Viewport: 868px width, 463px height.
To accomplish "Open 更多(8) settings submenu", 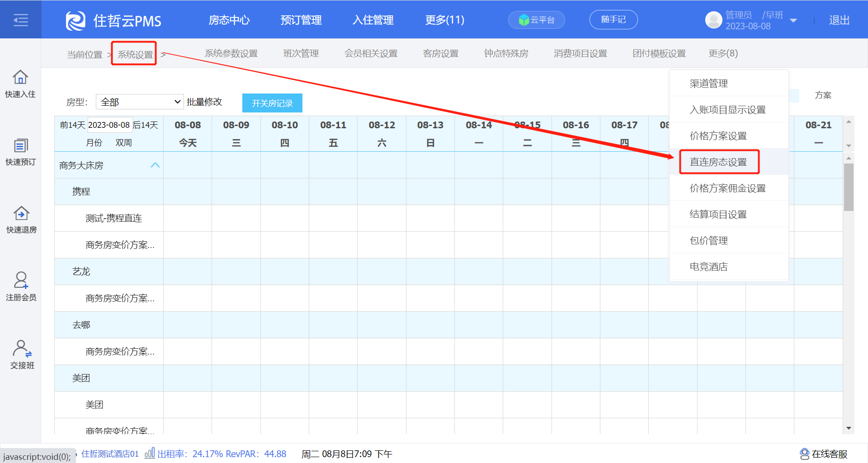I will point(723,53).
